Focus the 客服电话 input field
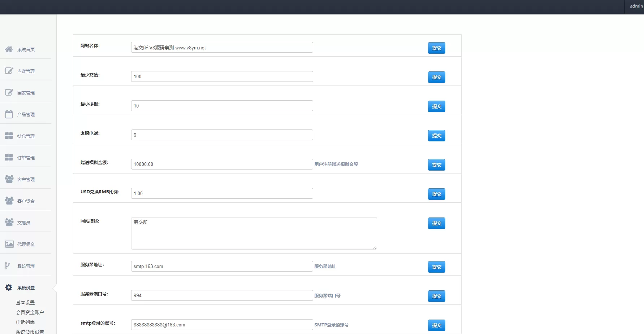Image resolution: width=644 pixels, height=334 pixels. point(222,135)
